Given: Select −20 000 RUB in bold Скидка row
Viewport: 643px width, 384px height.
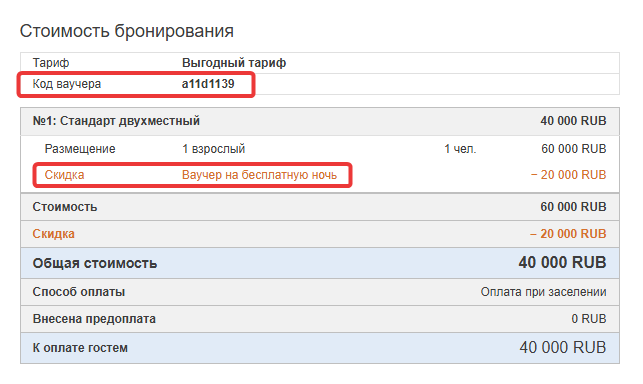Looking at the screenshot, I should click(x=568, y=234).
